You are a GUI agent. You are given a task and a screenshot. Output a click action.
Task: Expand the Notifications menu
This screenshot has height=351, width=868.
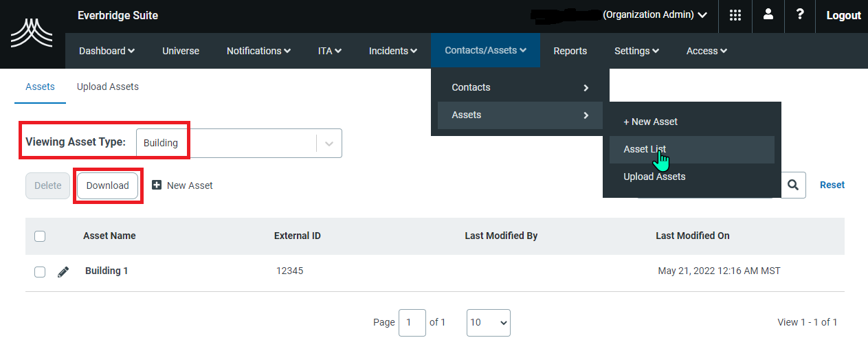pyautogui.click(x=258, y=51)
